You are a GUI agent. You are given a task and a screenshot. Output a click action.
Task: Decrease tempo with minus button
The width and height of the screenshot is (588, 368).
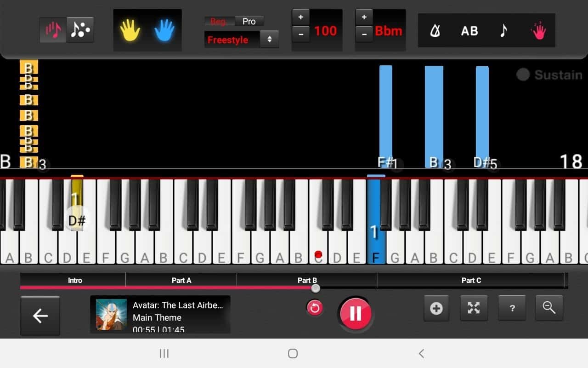[300, 34]
